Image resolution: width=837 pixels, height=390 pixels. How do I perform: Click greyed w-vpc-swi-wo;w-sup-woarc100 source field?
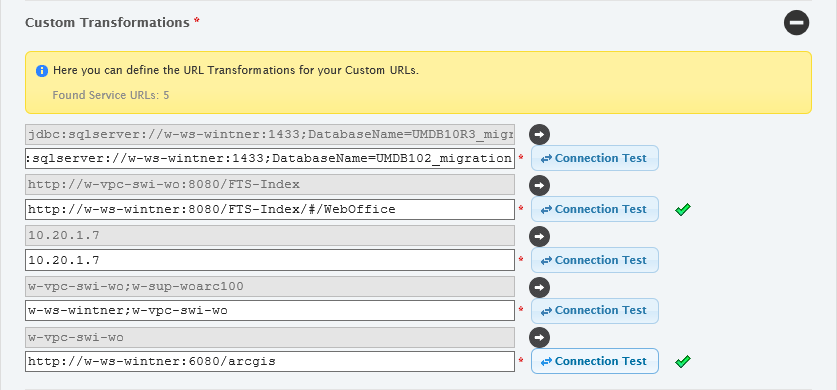tap(270, 286)
